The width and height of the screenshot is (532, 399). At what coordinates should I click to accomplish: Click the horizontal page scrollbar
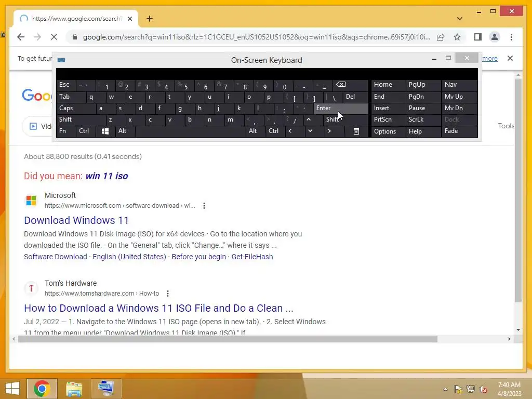(228, 339)
